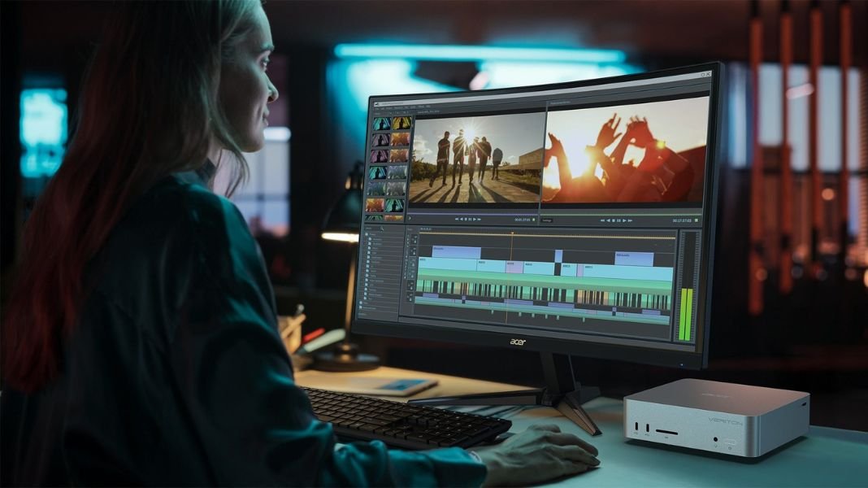868x488 pixels.
Task: Click the green square beside the right preview timecode
Action: click(697, 220)
